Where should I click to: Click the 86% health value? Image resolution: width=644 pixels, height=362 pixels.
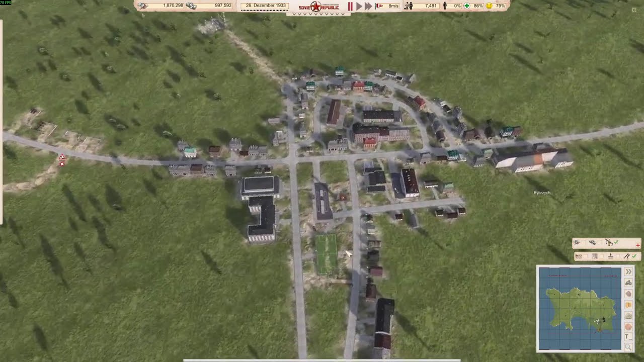tap(478, 6)
